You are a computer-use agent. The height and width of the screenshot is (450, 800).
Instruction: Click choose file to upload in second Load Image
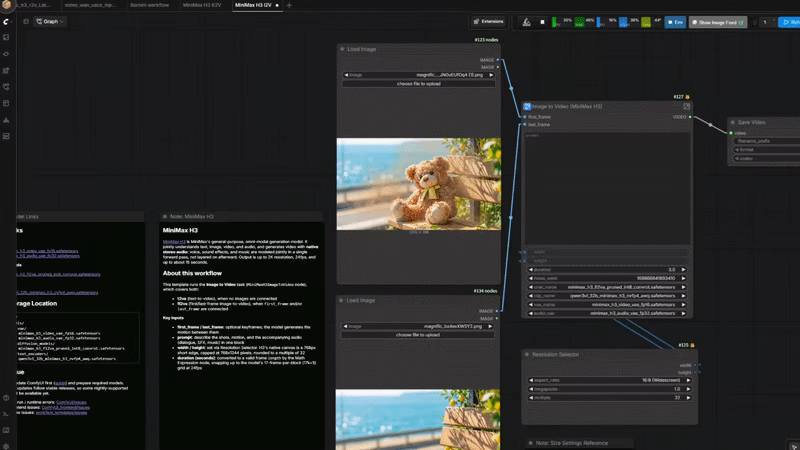(x=418, y=335)
